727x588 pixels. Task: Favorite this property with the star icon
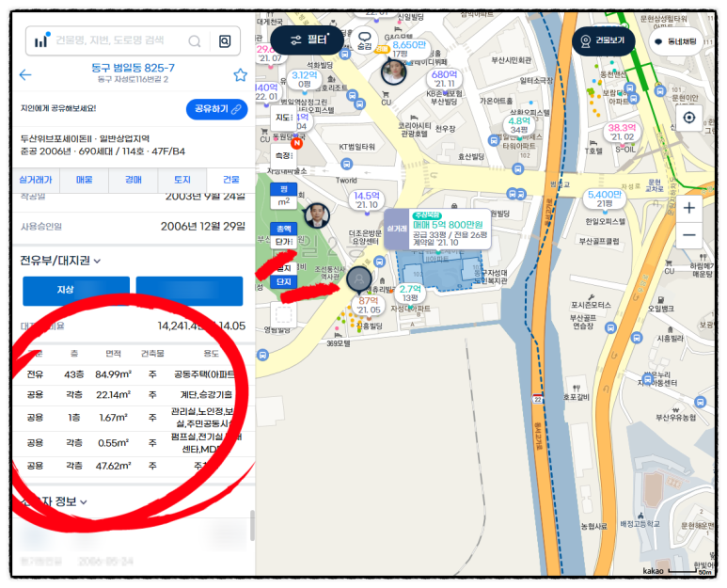tap(240, 74)
